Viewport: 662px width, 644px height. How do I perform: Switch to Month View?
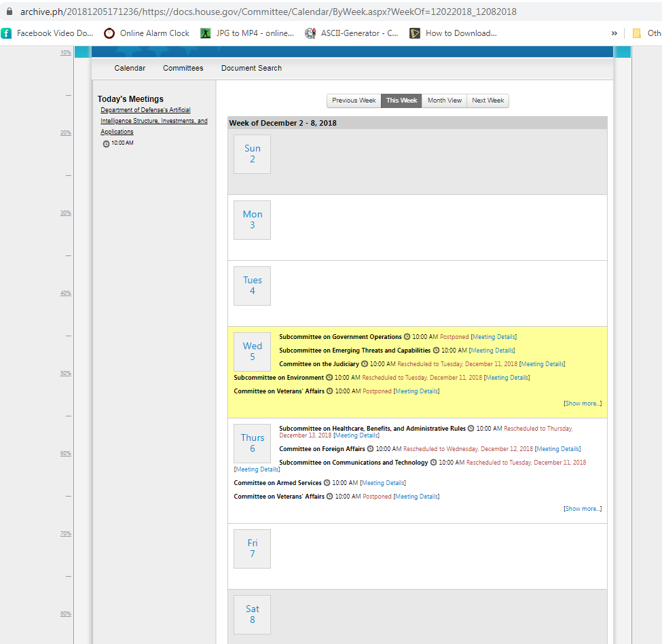tap(444, 101)
